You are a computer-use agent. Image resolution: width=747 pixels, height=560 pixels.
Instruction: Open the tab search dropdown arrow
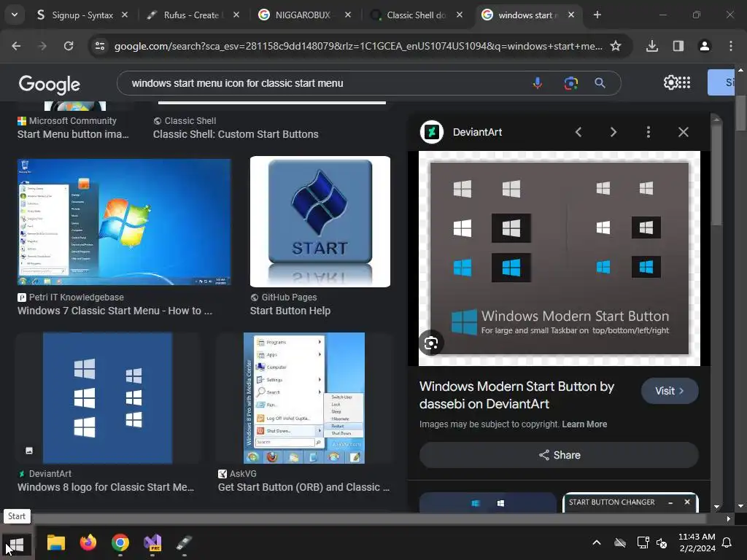[x=15, y=15]
